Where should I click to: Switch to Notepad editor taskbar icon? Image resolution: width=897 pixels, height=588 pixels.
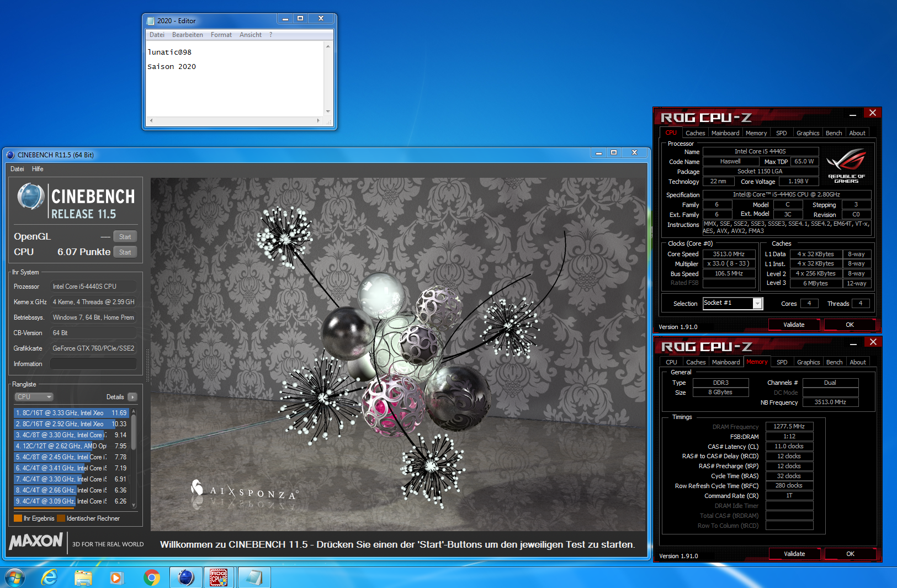point(254,578)
